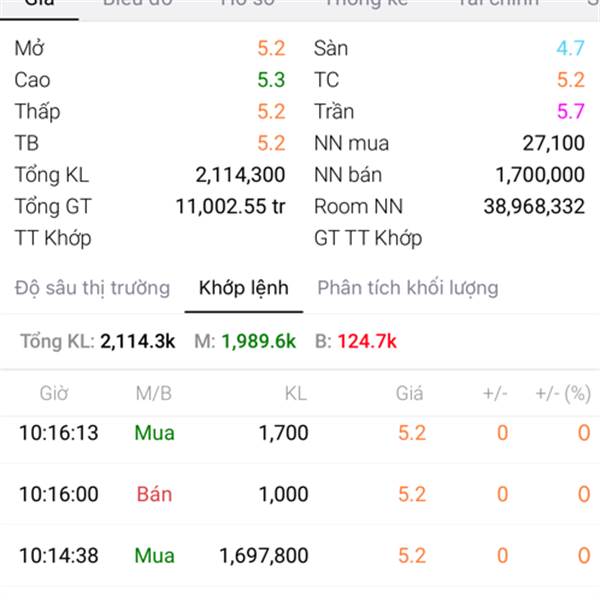Tap the Cao high price 5.3

270,80
